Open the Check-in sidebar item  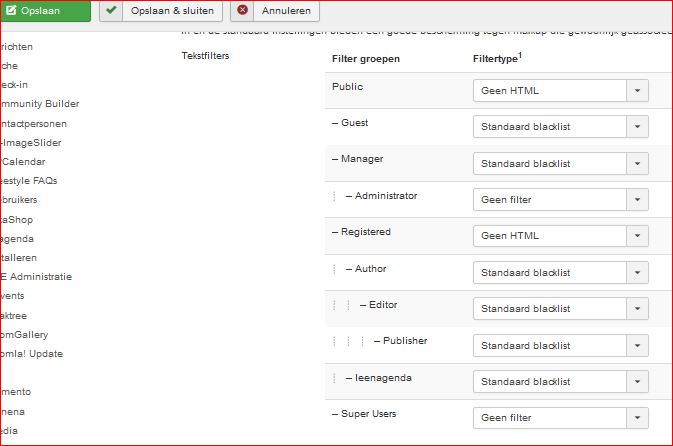pos(14,85)
